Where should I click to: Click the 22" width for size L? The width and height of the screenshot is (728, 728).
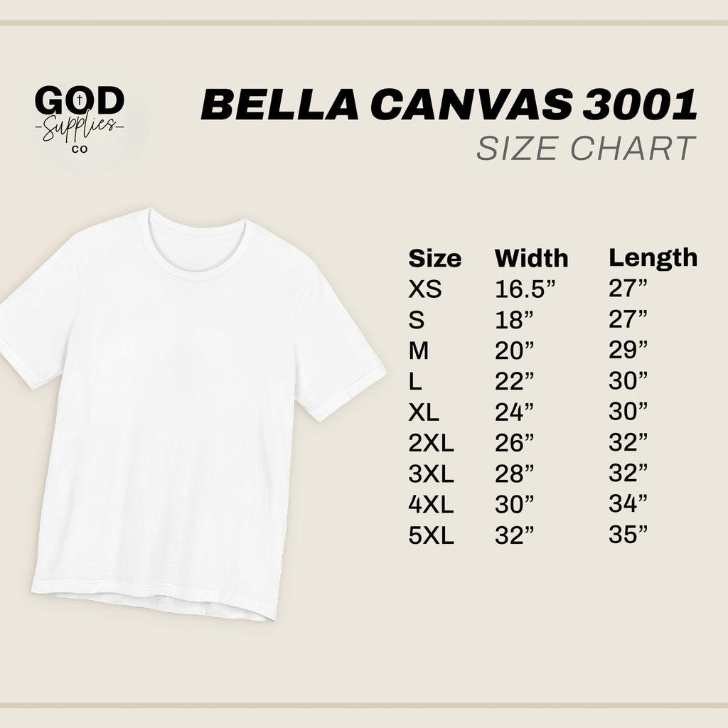pyautogui.click(x=514, y=382)
